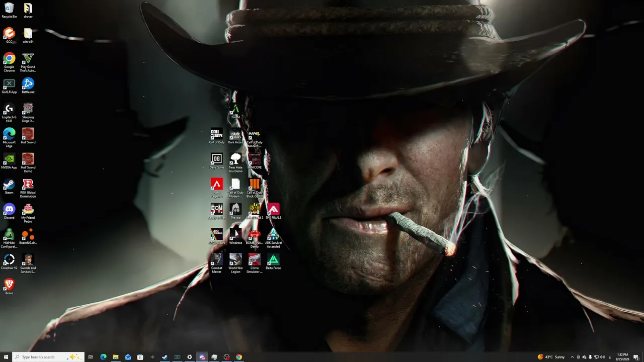This screenshot has height=362, width=644.
Task: Select the Apex Legends desktop shortcut
Action: 216,189
